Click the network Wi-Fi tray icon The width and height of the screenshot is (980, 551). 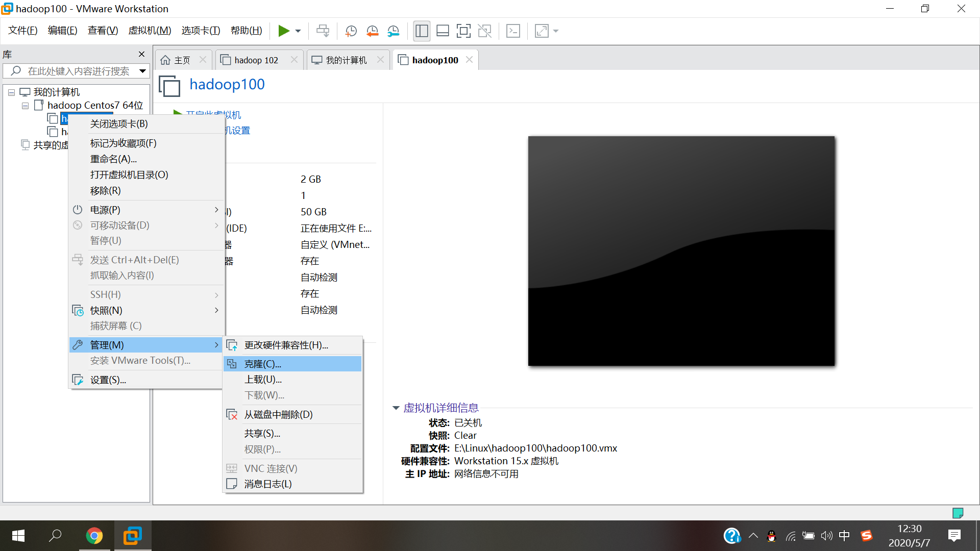791,536
